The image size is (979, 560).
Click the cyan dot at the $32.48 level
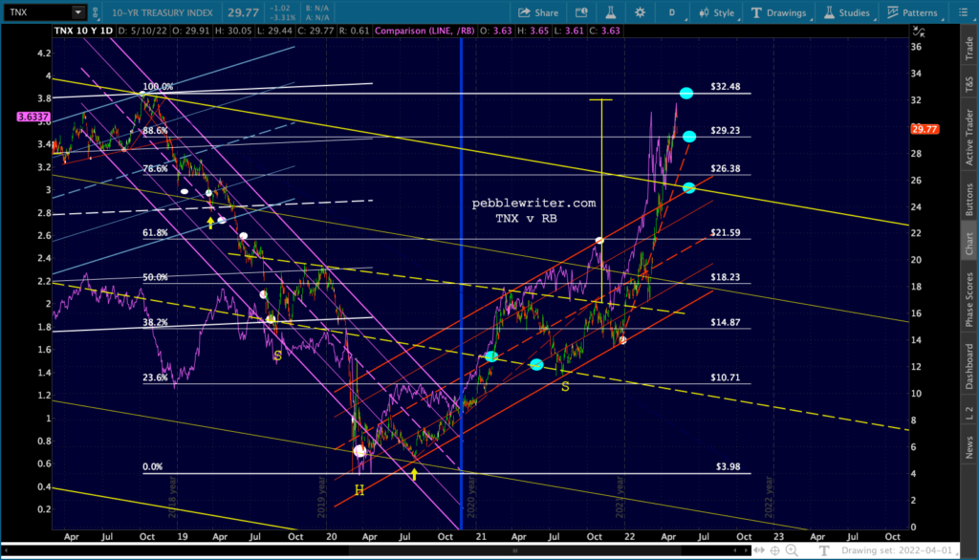pyautogui.click(x=686, y=93)
